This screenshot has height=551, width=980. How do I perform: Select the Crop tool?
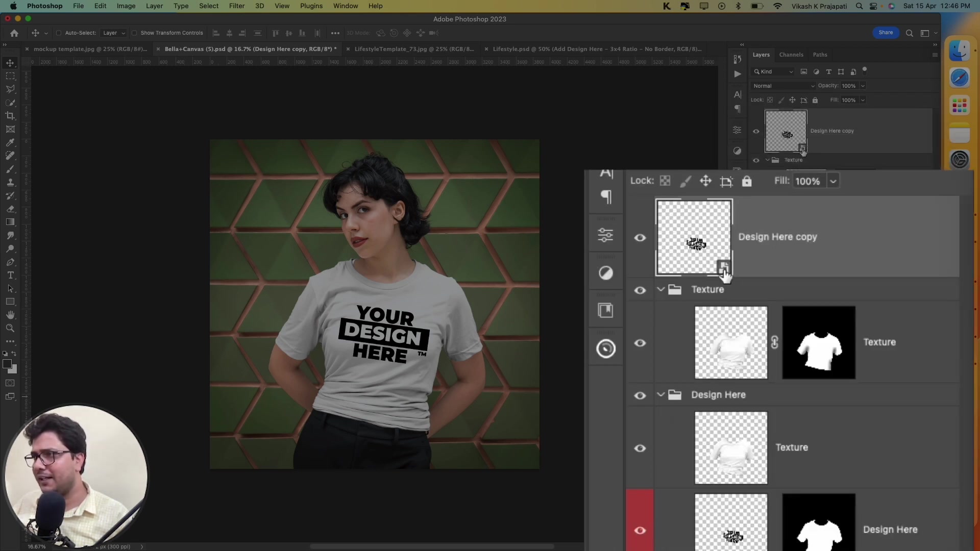10,116
